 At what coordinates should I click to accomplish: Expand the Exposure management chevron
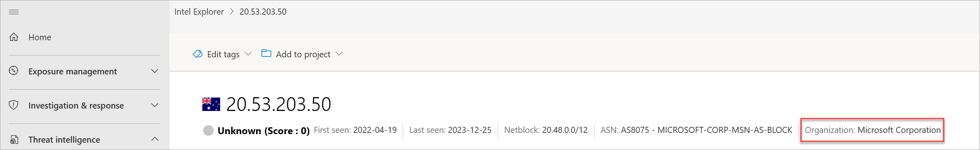point(154,71)
